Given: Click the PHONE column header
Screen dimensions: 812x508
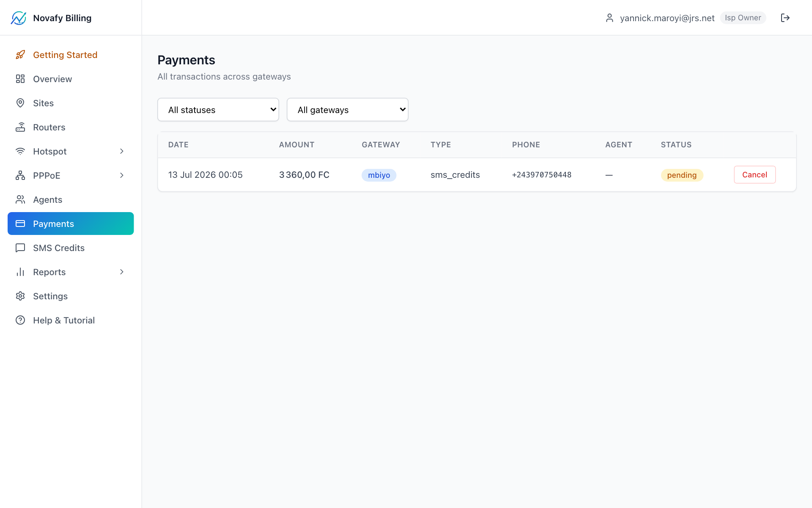Looking at the screenshot, I should click(x=526, y=145).
